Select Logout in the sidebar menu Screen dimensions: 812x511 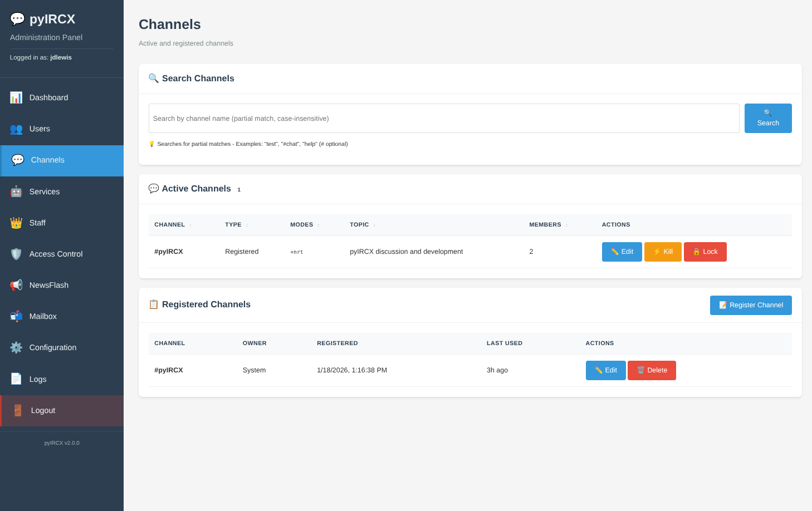pos(42,410)
